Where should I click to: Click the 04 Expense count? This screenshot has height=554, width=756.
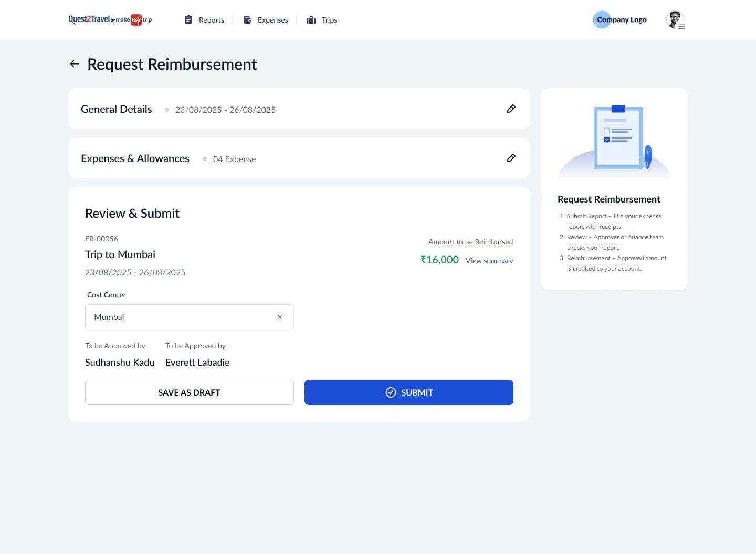pos(234,159)
